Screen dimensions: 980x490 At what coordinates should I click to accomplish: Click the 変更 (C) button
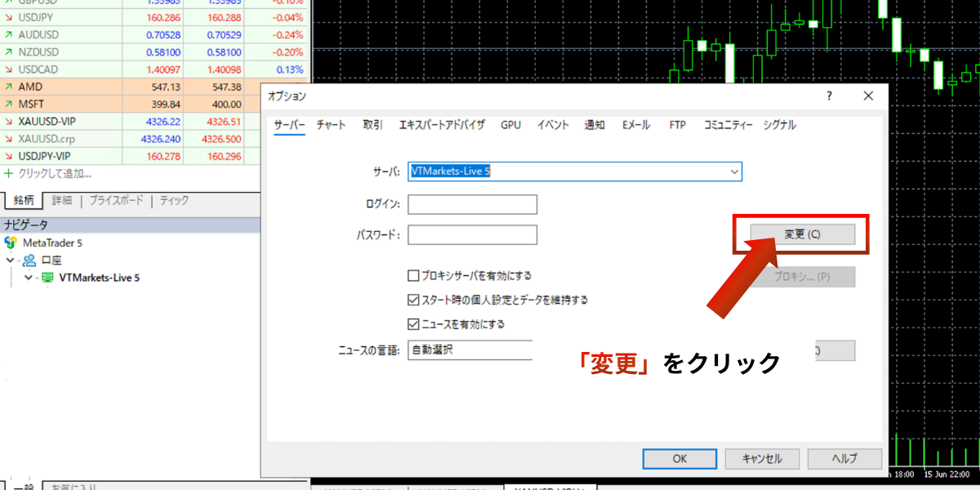802,234
